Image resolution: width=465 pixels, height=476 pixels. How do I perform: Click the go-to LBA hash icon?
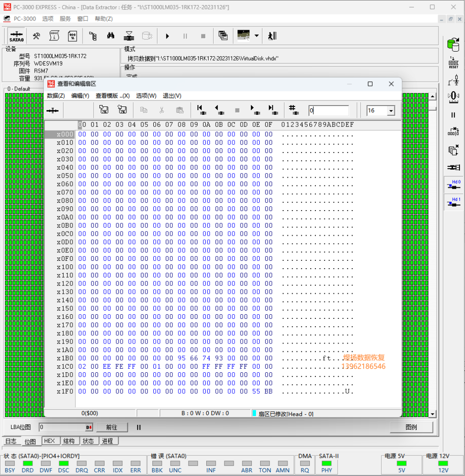pos(293,110)
